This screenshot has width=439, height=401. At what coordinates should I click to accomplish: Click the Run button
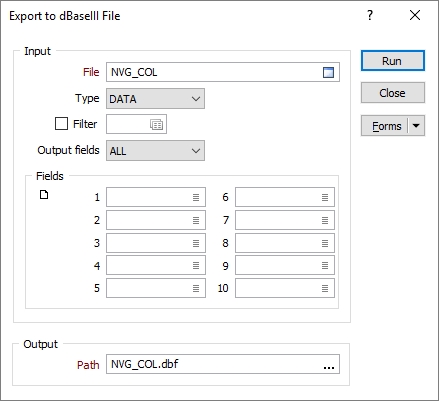pos(393,61)
